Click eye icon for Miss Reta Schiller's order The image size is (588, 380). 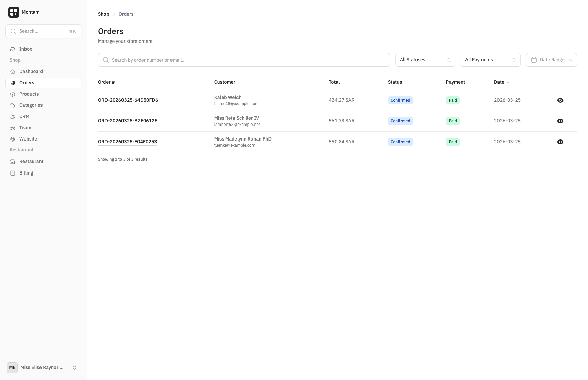pos(560,121)
